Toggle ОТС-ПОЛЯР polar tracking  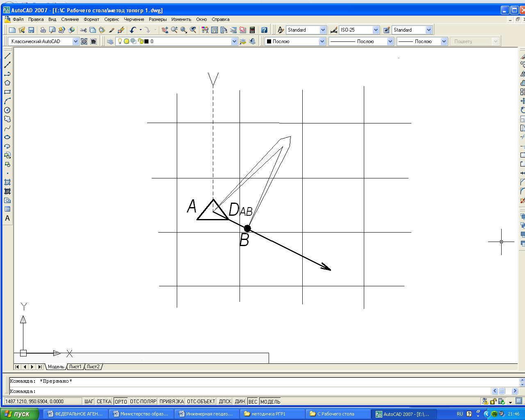pos(143,402)
